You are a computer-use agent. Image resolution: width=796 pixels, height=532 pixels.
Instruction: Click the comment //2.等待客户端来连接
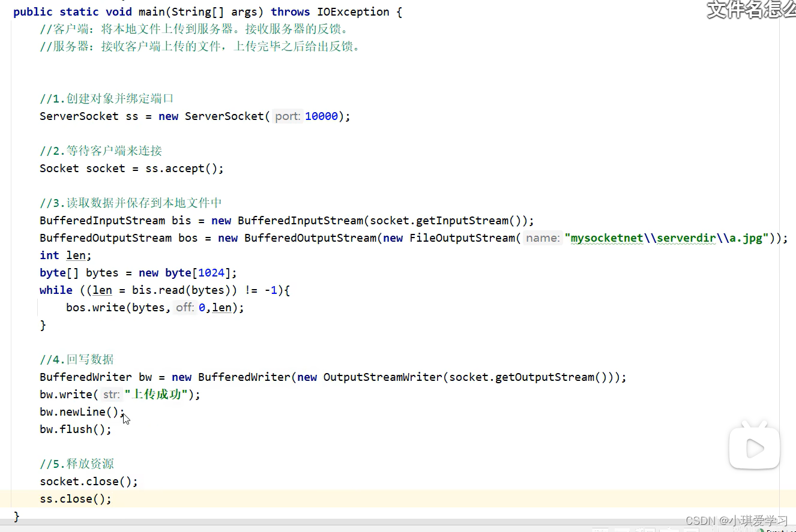point(101,151)
